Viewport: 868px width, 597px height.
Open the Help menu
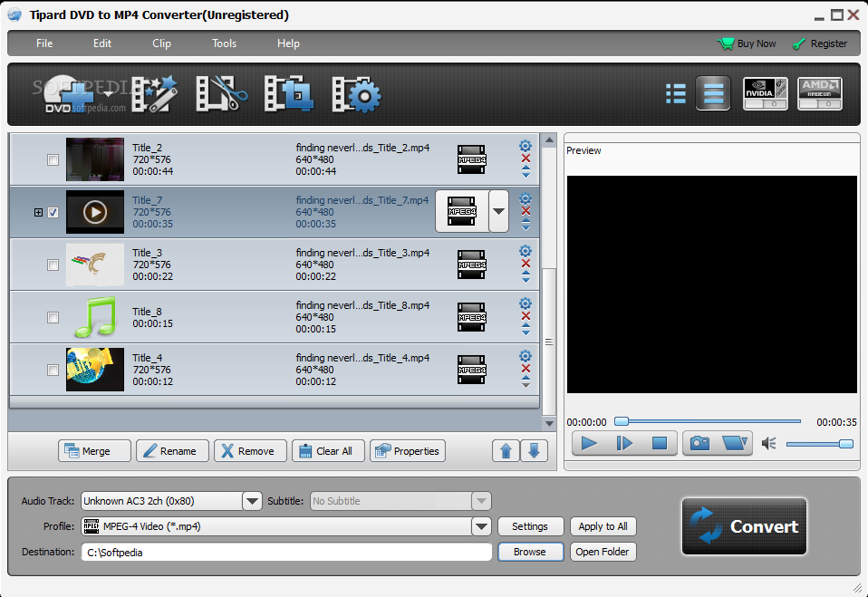[288, 43]
